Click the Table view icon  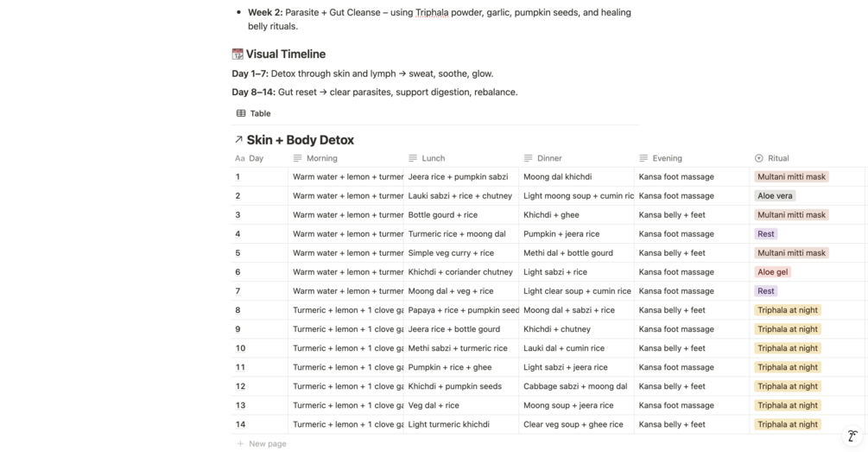click(241, 113)
